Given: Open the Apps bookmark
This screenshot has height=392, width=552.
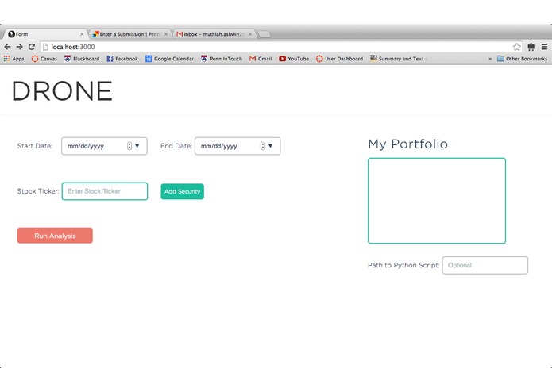Looking at the screenshot, I should 14,59.
